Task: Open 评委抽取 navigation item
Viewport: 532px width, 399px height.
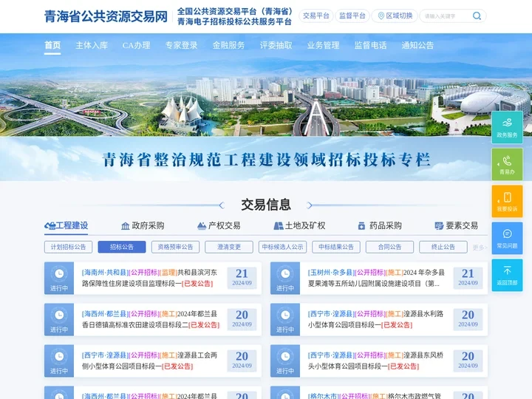Action: tap(276, 45)
